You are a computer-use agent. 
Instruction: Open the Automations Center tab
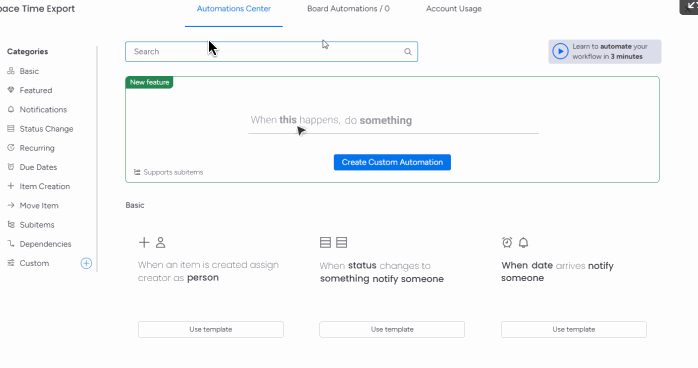click(234, 9)
